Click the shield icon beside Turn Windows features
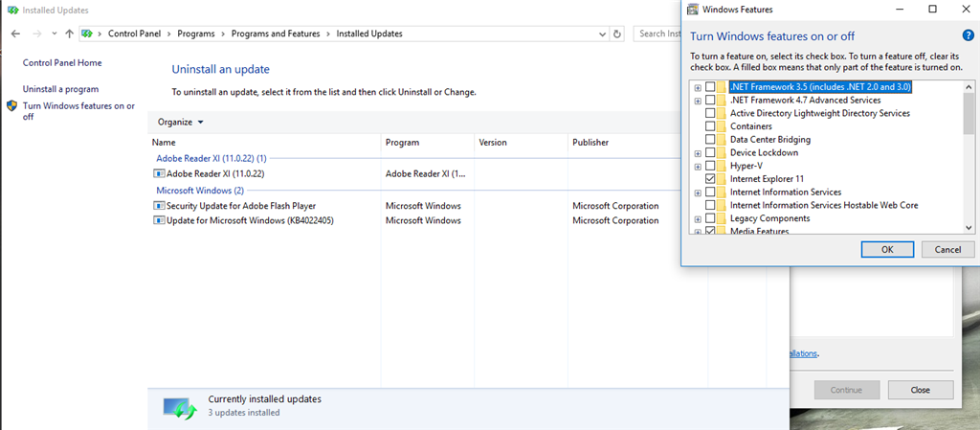The image size is (980, 430). (11, 105)
